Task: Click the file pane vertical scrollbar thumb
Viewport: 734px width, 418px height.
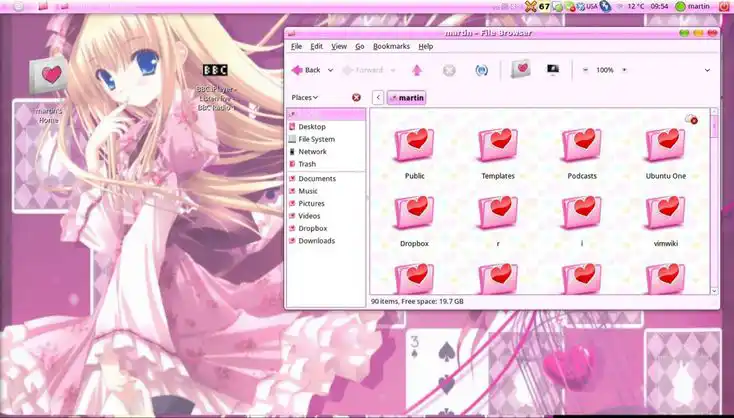Action: pos(714,126)
